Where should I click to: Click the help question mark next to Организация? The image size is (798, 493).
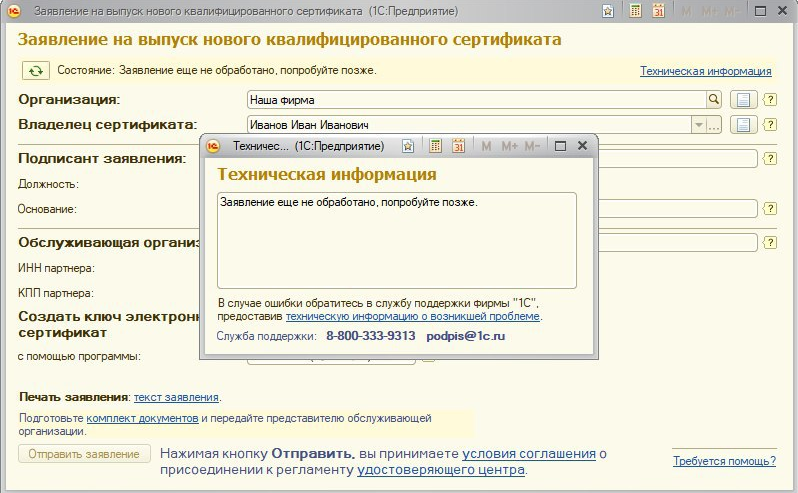click(770, 100)
